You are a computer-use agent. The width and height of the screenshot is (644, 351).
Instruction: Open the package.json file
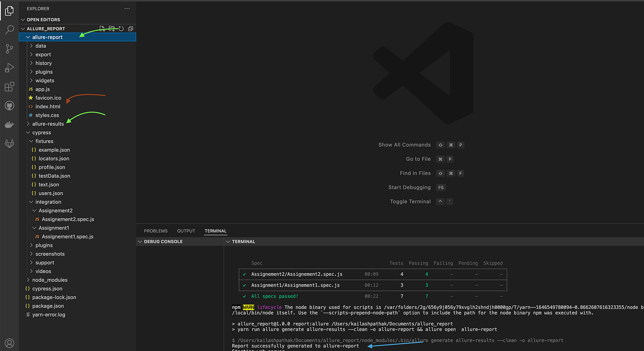pyautogui.click(x=77, y=306)
